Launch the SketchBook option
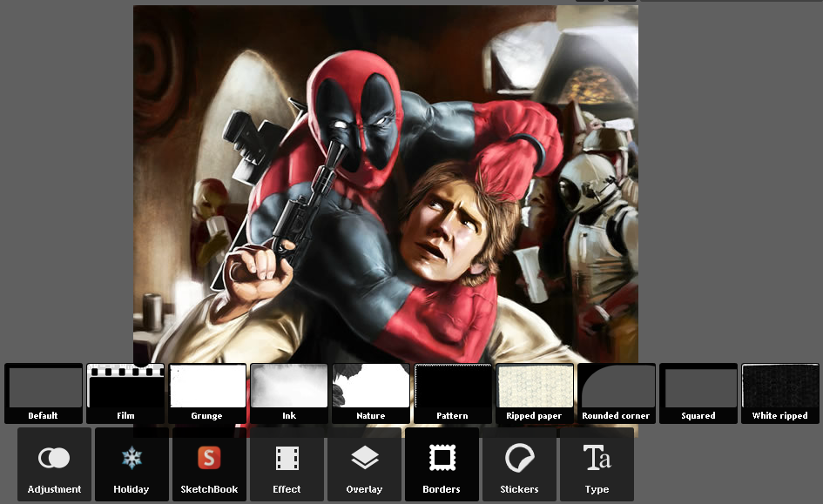823x504 pixels. pos(209,464)
